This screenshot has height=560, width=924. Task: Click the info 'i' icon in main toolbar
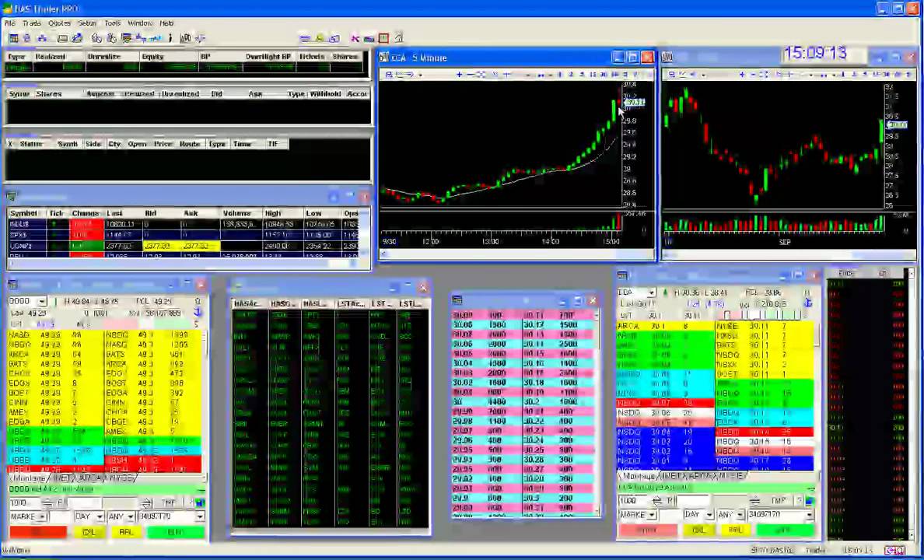point(170,38)
